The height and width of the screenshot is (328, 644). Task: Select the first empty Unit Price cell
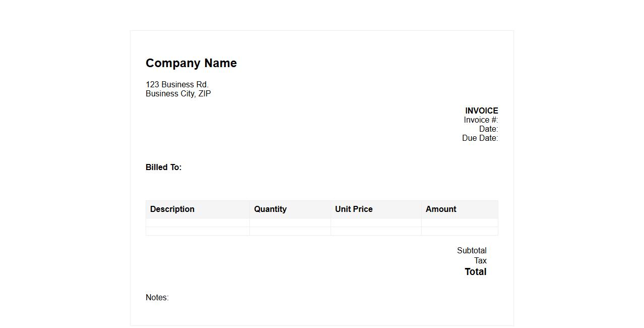(x=376, y=223)
